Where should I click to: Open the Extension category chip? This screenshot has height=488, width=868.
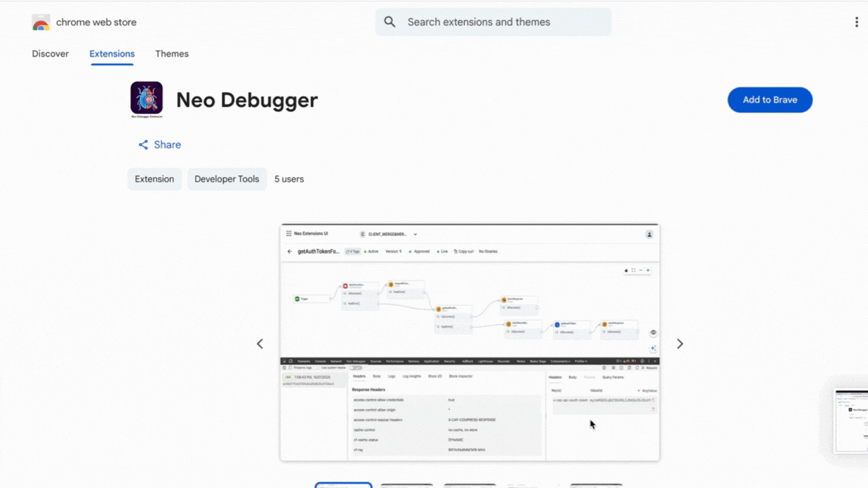[x=154, y=179]
